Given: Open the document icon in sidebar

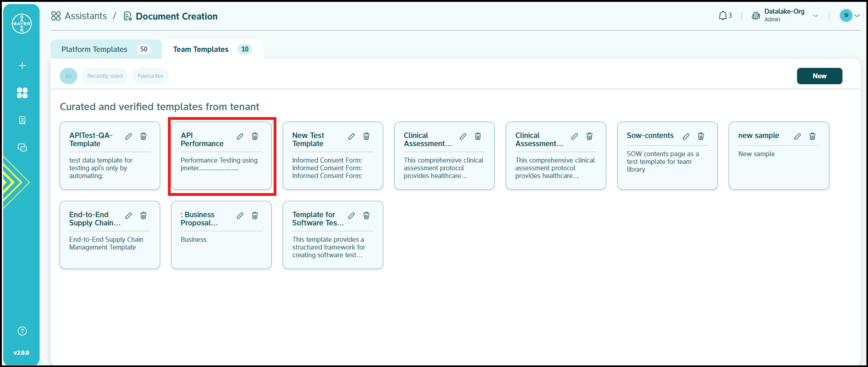Looking at the screenshot, I should click(22, 120).
